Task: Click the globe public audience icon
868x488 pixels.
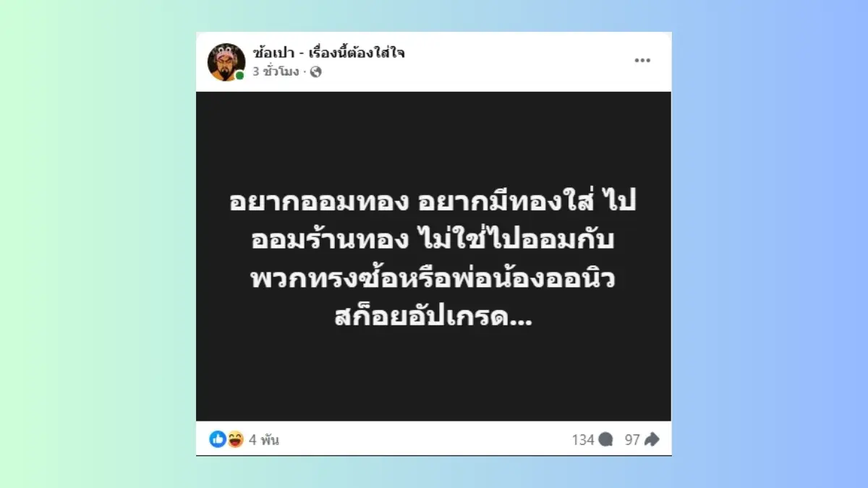Action: pos(315,72)
